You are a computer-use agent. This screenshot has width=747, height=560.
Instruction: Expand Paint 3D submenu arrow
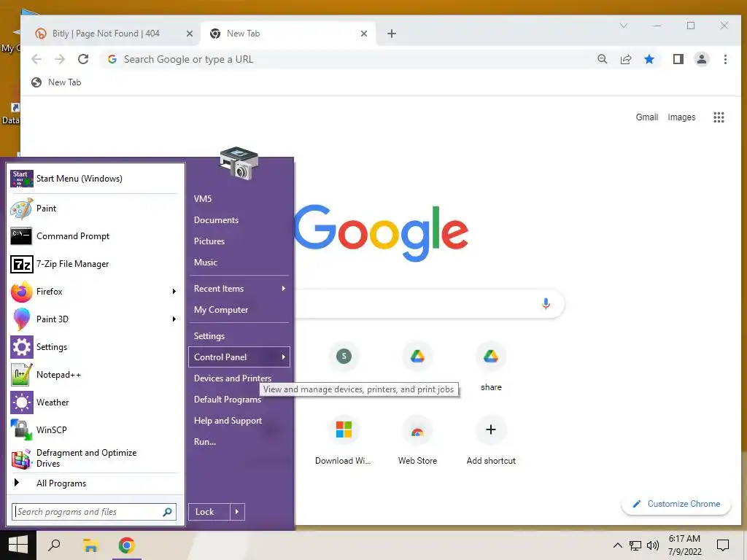(174, 319)
